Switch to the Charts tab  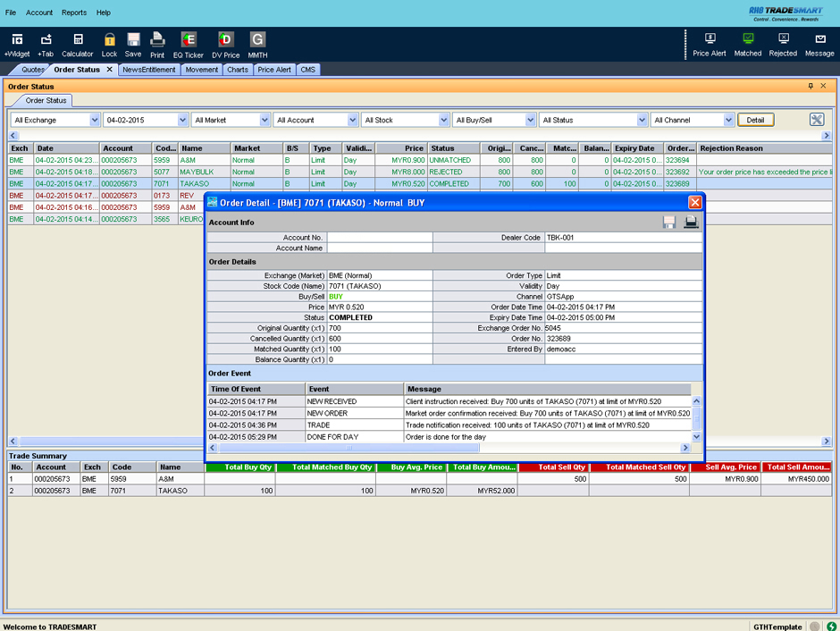238,70
